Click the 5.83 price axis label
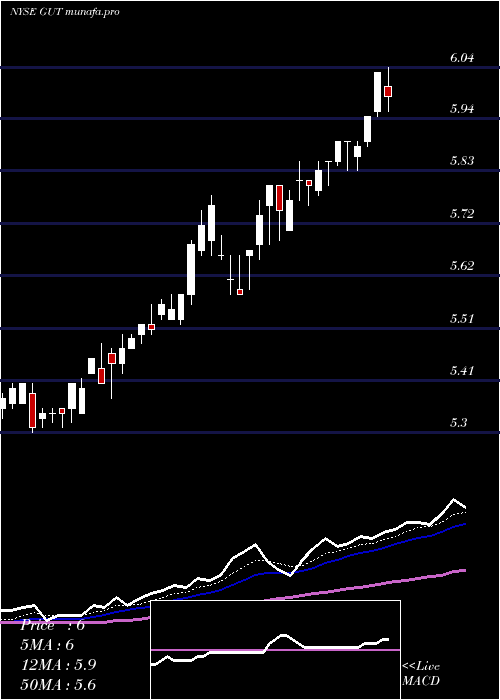500x700 pixels. (462, 161)
